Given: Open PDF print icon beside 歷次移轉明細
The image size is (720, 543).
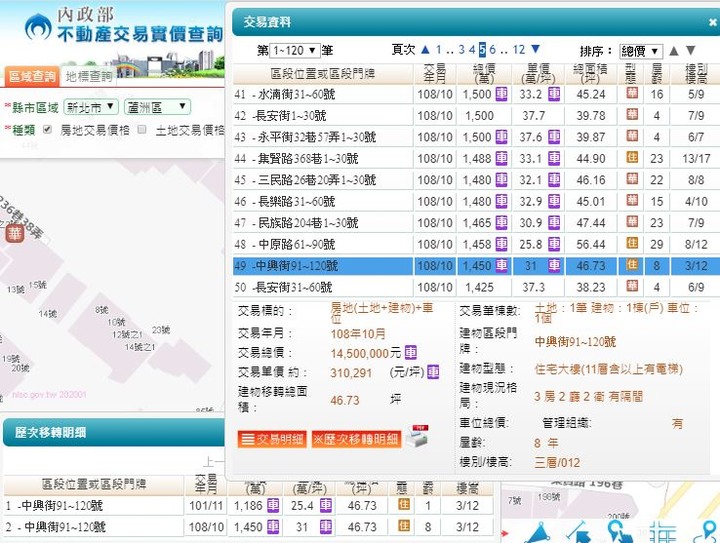Looking at the screenshot, I should [419, 436].
